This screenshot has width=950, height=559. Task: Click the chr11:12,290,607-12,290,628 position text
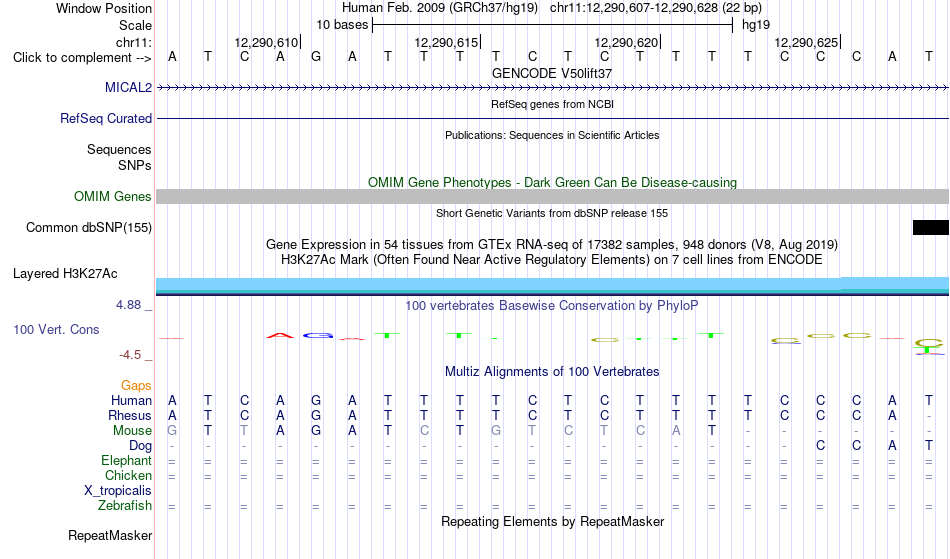[x=656, y=8]
